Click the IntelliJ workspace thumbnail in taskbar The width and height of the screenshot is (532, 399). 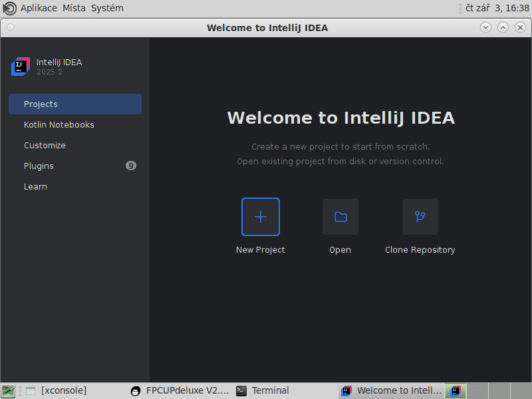click(x=456, y=391)
